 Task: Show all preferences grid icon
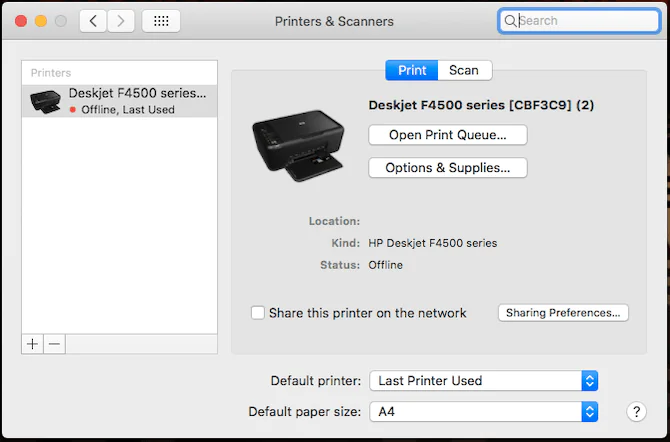click(161, 21)
